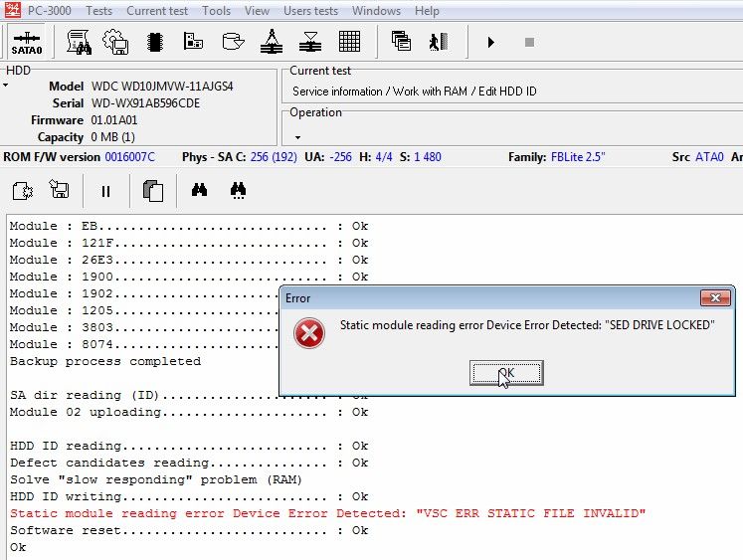This screenshot has width=743, height=560.
Task: Open the Windows menu
Action: tap(376, 10)
